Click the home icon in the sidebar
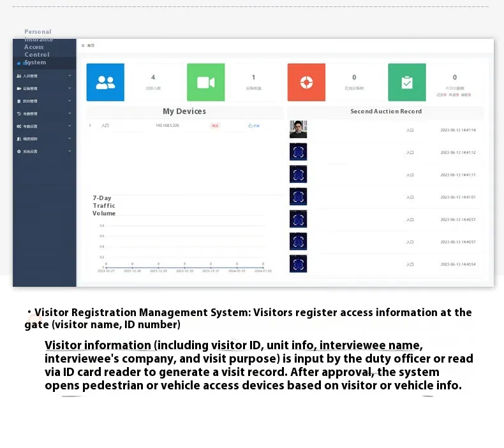Image resolution: width=504 pixels, height=448 pixels. pyautogui.click(x=19, y=63)
